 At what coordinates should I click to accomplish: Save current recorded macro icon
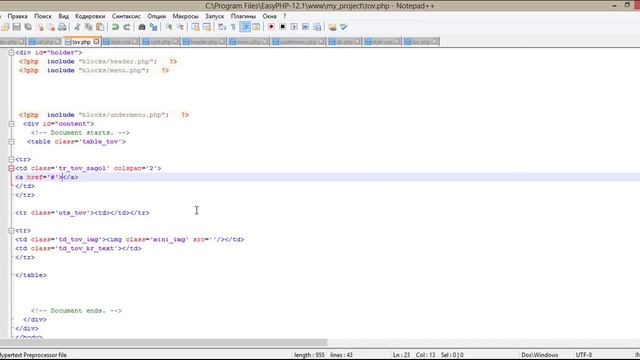(317, 27)
